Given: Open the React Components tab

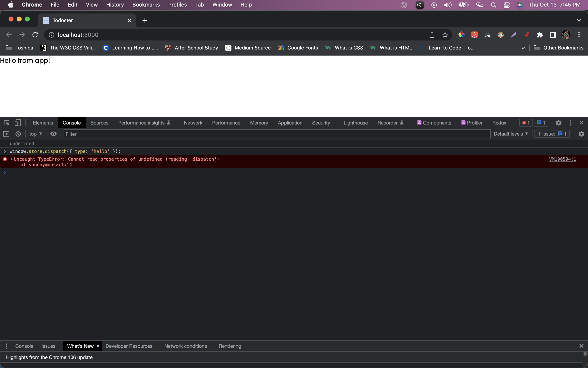Looking at the screenshot, I should pyautogui.click(x=434, y=123).
